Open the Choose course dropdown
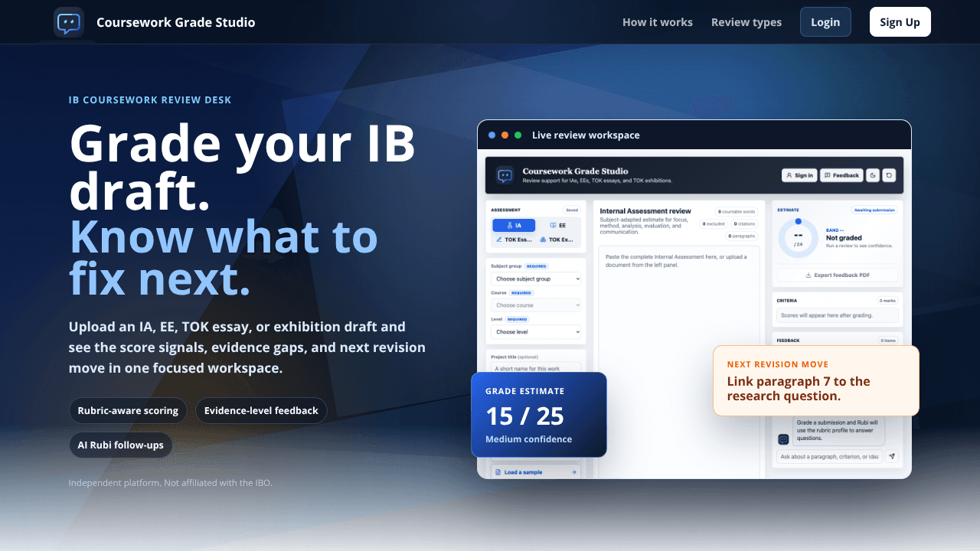The image size is (980, 551). click(536, 305)
